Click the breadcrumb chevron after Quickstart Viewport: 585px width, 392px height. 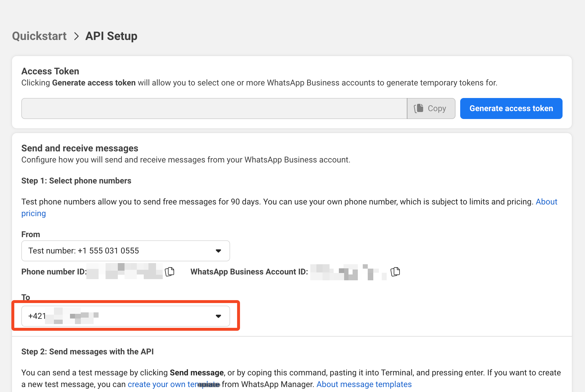tap(76, 36)
